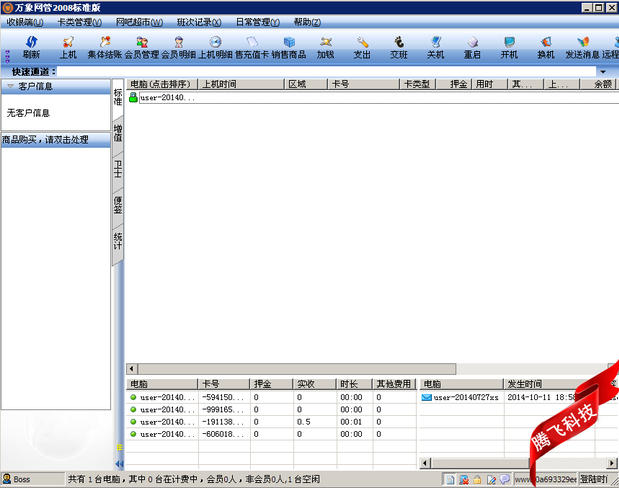Switch to the 统计 vertical tab
619x488 pixels.
pyautogui.click(x=118, y=241)
